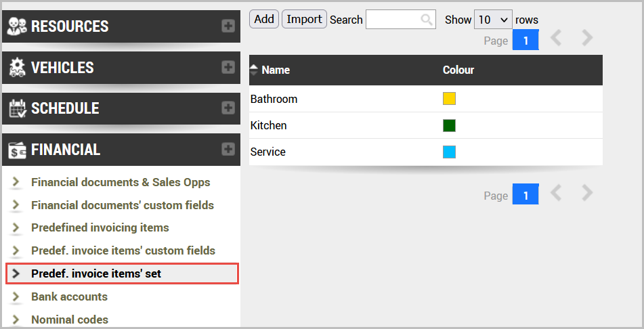Click the green Kitchen colour swatch
Image resolution: width=644 pixels, height=329 pixels.
pyautogui.click(x=449, y=125)
